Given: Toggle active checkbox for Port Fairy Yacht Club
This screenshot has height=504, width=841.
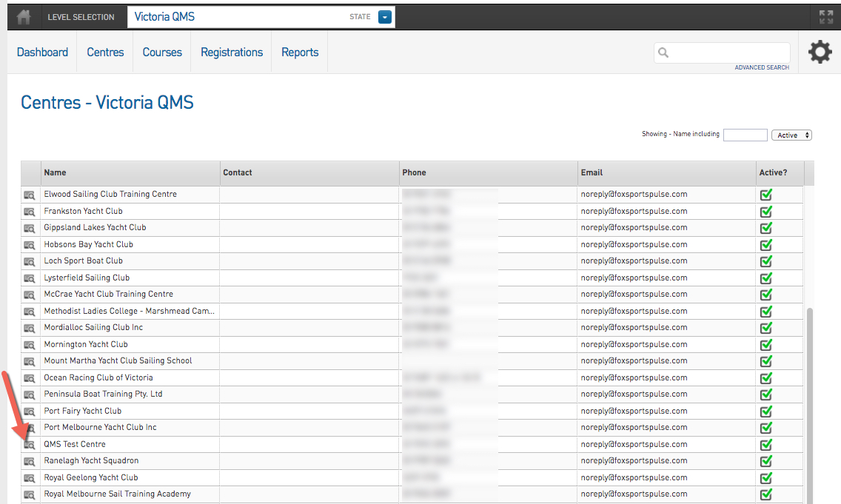Looking at the screenshot, I should (766, 411).
